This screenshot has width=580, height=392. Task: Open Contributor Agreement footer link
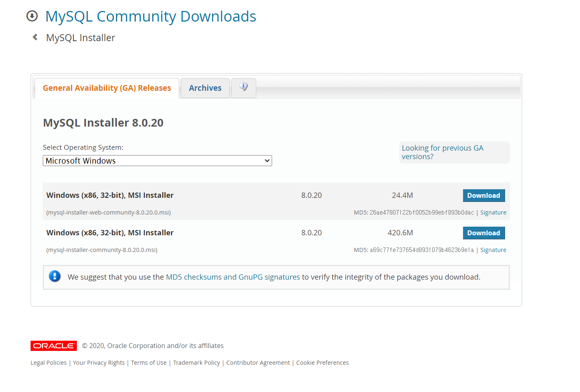[x=258, y=363]
